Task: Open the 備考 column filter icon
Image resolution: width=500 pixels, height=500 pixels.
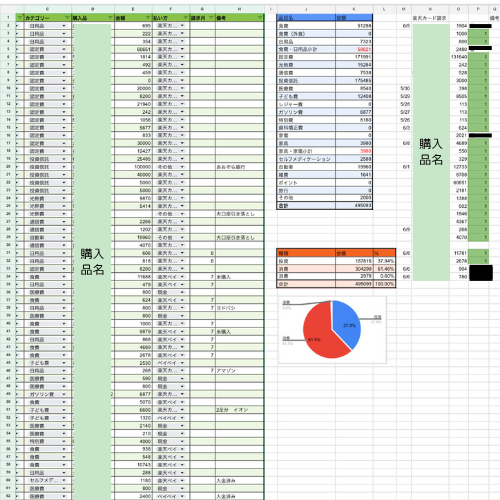Action: (260, 18)
